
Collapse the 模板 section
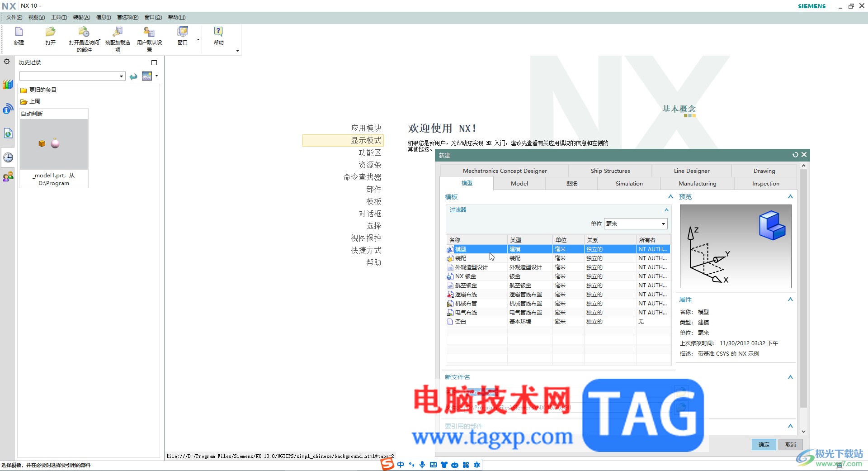coord(671,196)
